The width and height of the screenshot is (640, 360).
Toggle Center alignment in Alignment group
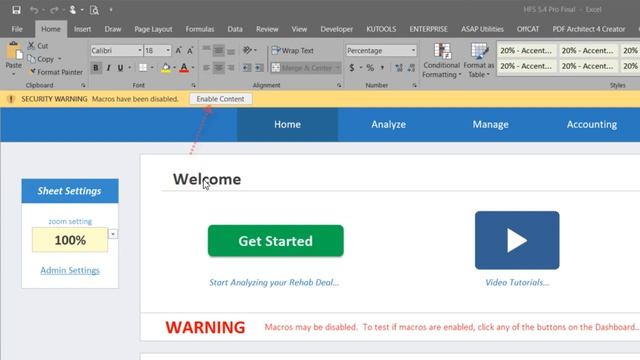[219, 68]
